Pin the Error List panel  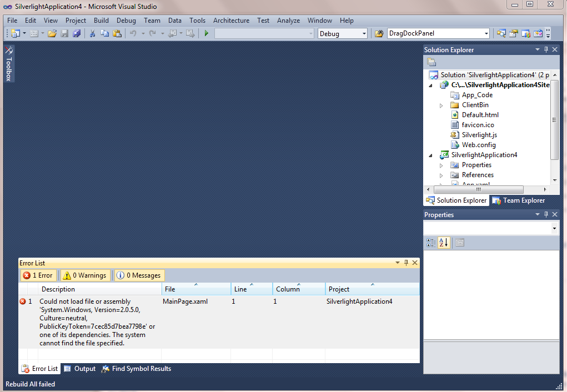click(x=406, y=263)
